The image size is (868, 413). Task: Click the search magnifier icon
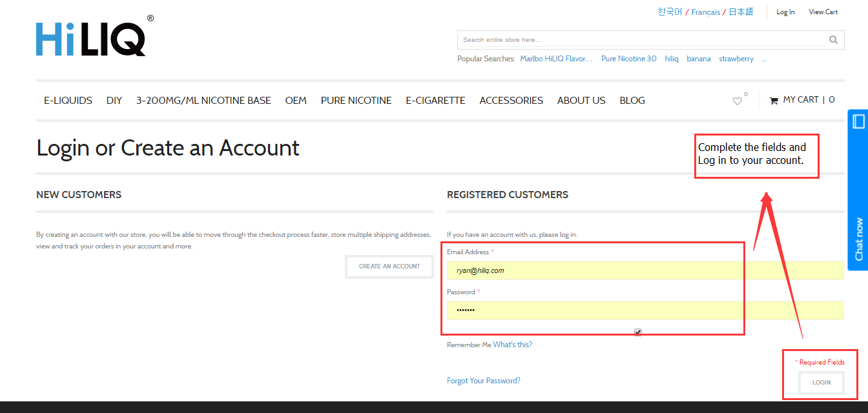coord(834,40)
